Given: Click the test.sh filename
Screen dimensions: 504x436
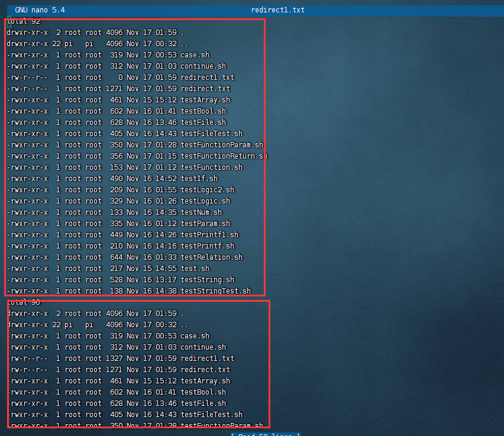Looking at the screenshot, I should pyautogui.click(x=195, y=269).
